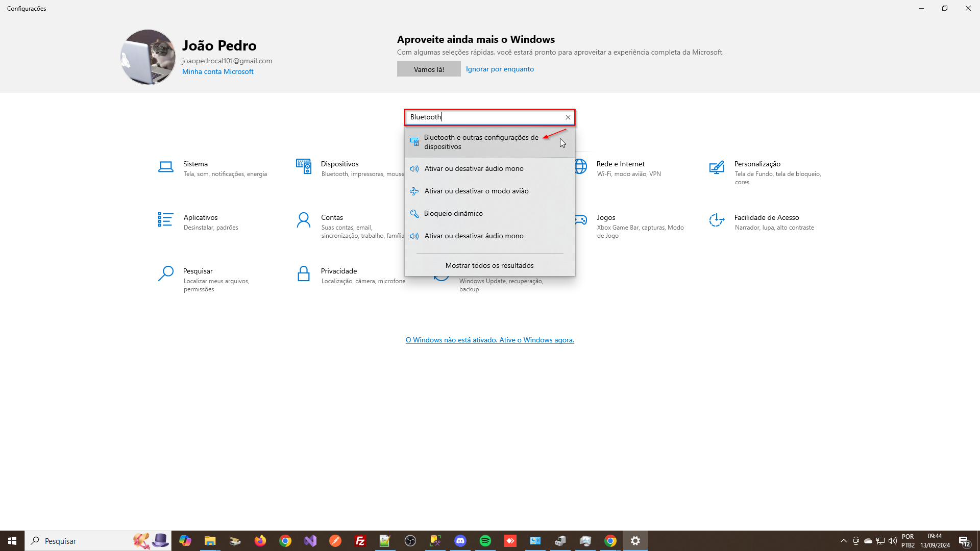The image size is (980, 551).
Task: Open the Privacidade padlock icon
Action: point(304,273)
